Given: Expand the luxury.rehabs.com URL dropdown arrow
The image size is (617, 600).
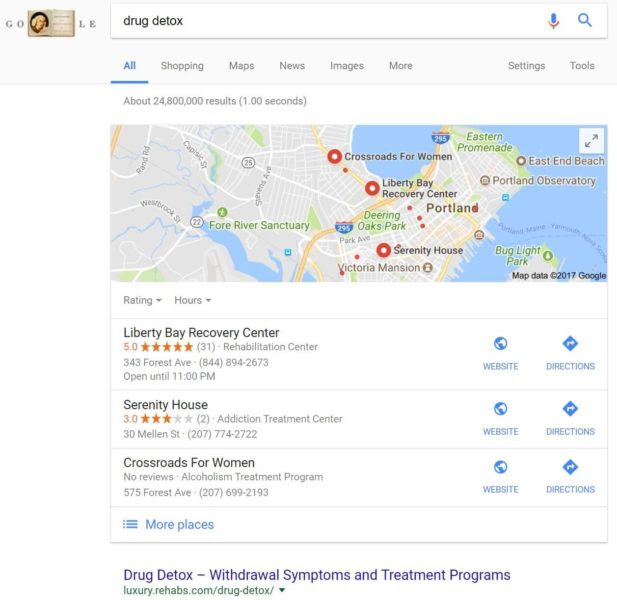Looking at the screenshot, I should [x=282, y=590].
